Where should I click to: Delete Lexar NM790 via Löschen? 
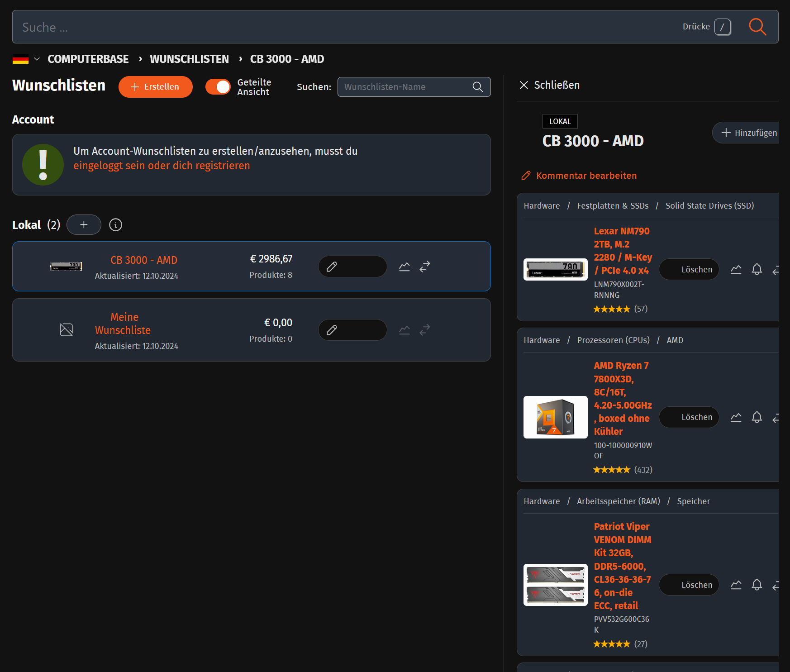689,270
